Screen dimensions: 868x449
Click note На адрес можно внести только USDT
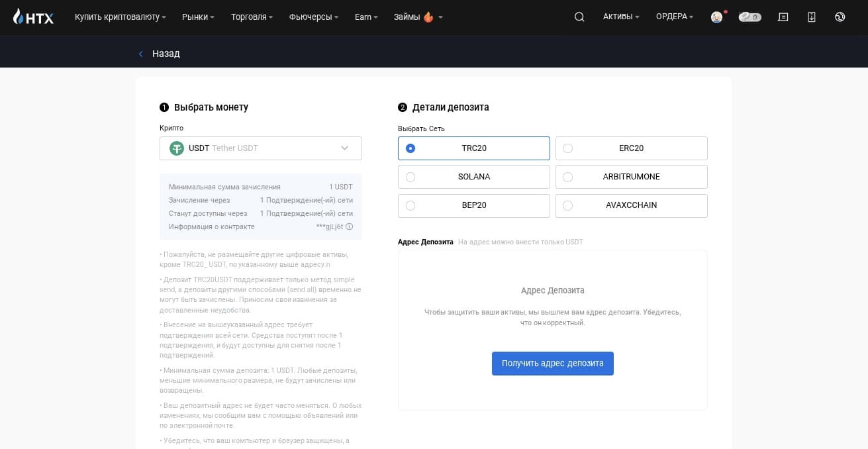click(x=520, y=242)
